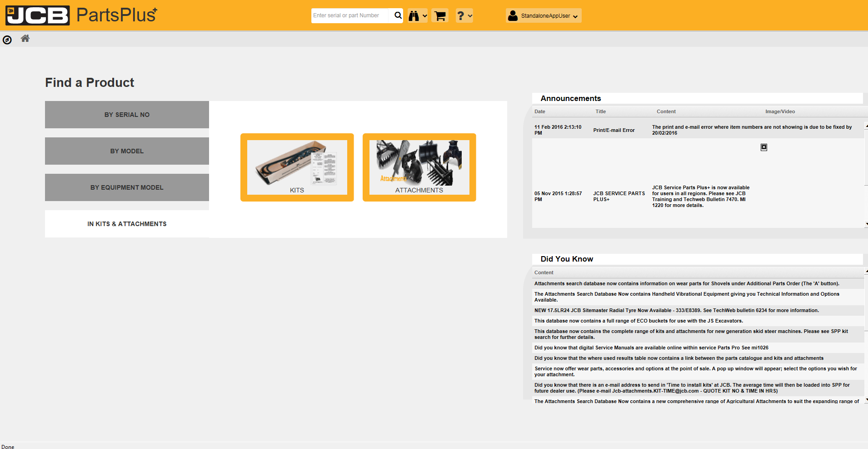This screenshot has width=868, height=449.
Task: Open the BY EQUIPMENT MODEL tab
Action: pyautogui.click(x=127, y=187)
